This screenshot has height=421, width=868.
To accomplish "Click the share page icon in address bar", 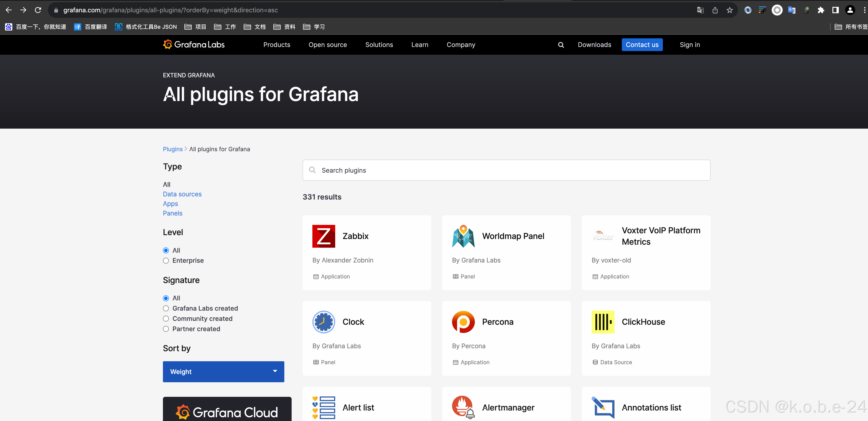I will coord(715,10).
